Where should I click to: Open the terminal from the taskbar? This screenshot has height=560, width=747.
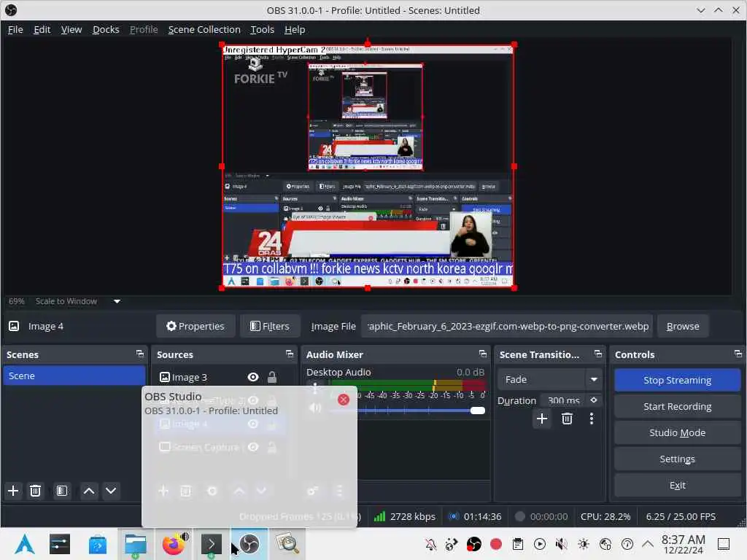tap(212, 544)
